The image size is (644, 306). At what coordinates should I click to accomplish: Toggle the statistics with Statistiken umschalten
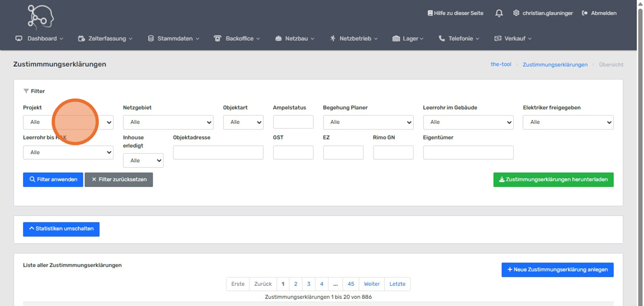click(61, 229)
